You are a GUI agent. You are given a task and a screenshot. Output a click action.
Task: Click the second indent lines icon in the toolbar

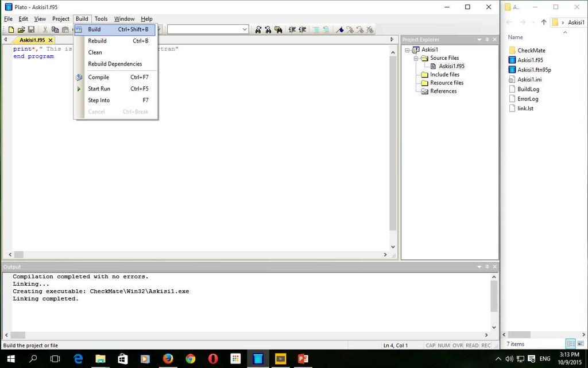pyautogui.click(x=302, y=30)
